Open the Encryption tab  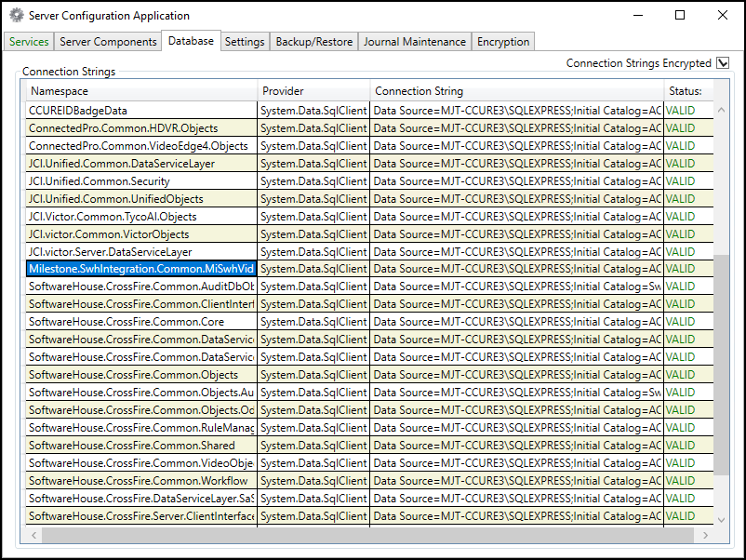pyautogui.click(x=503, y=42)
